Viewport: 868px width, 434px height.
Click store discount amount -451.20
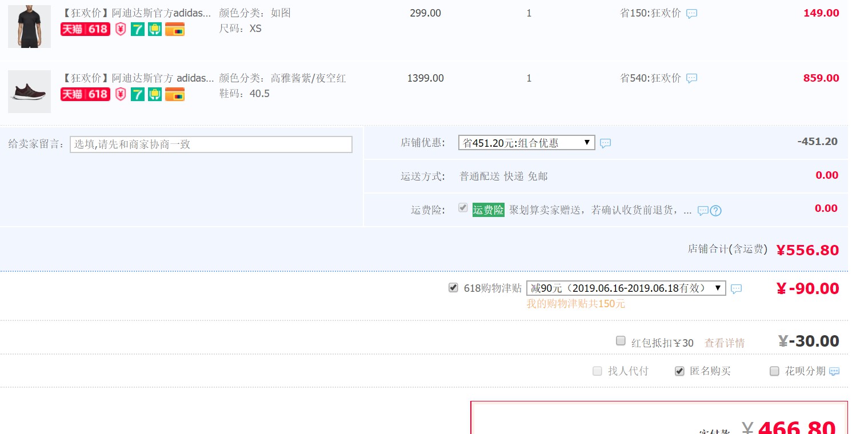tap(817, 142)
